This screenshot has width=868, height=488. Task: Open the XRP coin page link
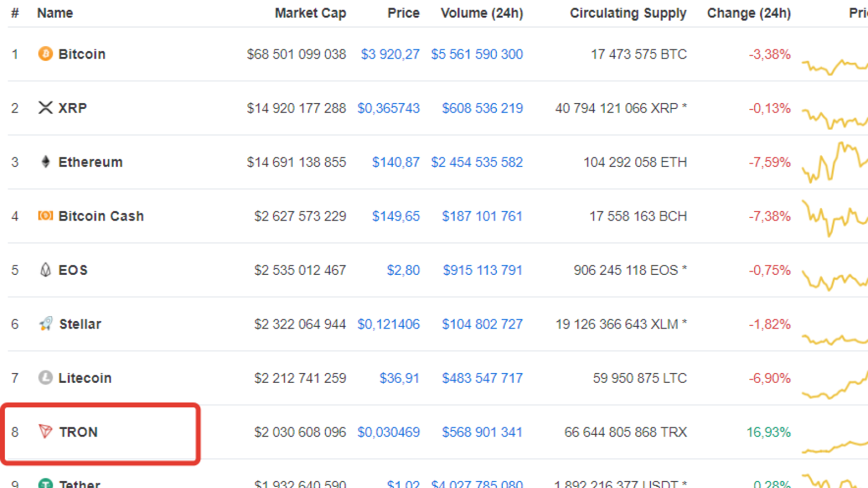point(73,108)
